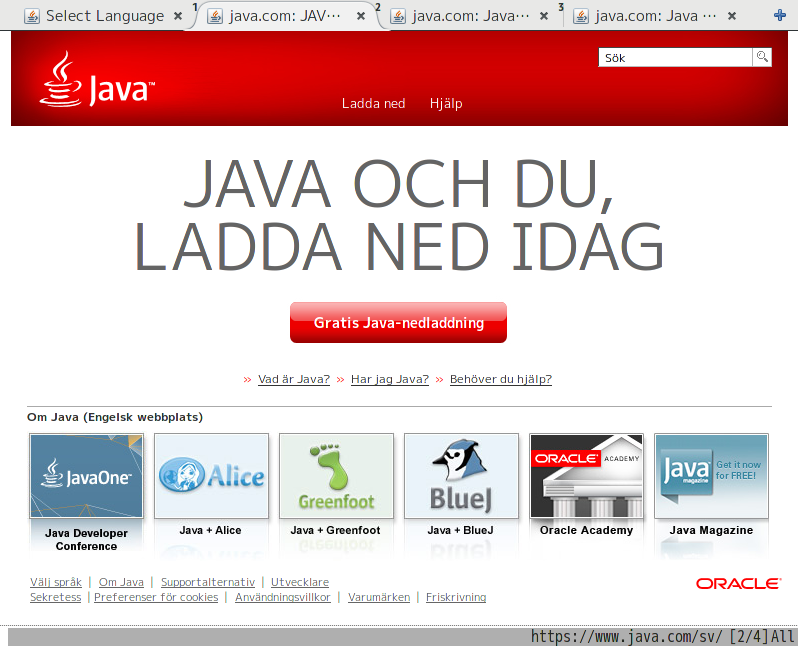Open Hjälp menu item
This screenshot has height=648, width=798.
[446, 103]
